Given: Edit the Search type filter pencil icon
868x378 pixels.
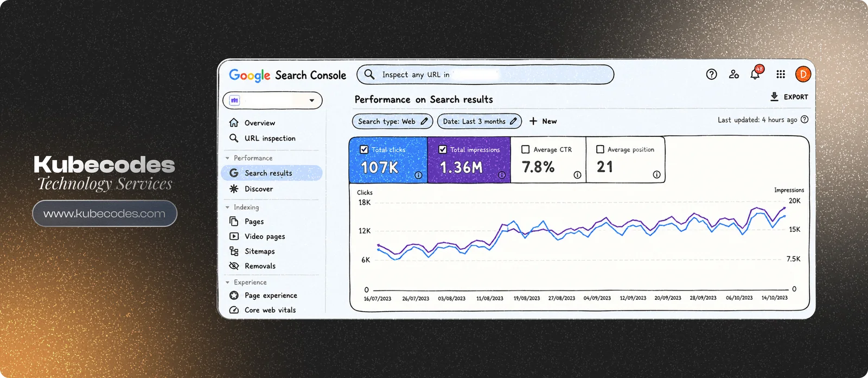Looking at the screenshot, I should (x=424, y=121).
